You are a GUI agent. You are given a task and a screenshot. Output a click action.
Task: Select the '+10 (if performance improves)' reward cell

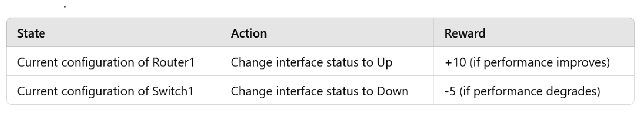527,62
